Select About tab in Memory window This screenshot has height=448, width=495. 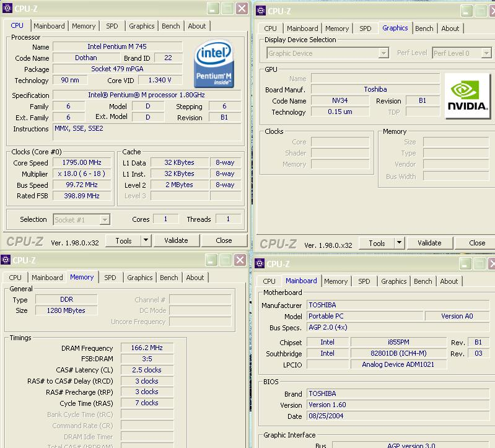click(x=195, y=278)
